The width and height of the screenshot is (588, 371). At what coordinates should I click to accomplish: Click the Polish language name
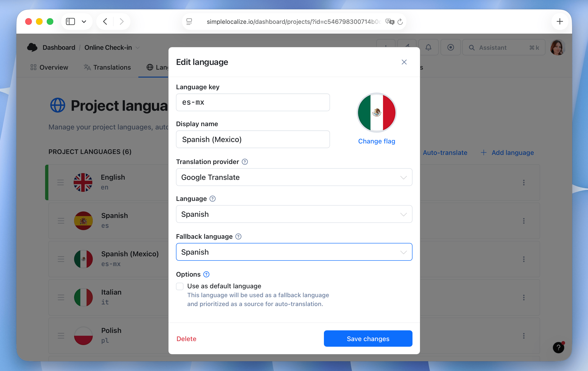[111, 330]
